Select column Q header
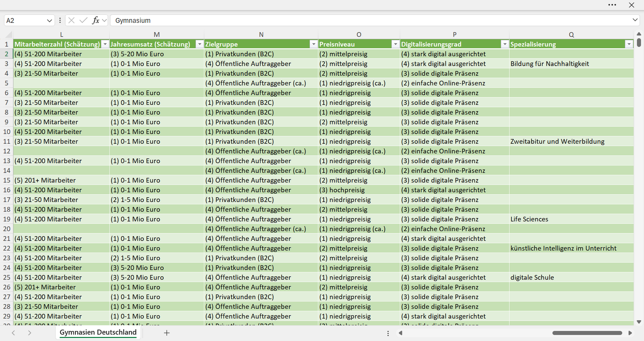644x341 pixels. tap(571, 35)
